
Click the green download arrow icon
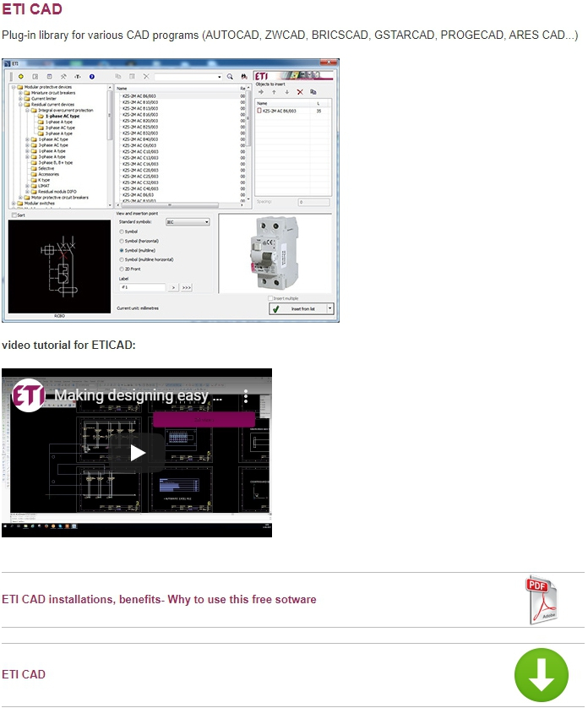pyautogui.click(x=541, y=674)
